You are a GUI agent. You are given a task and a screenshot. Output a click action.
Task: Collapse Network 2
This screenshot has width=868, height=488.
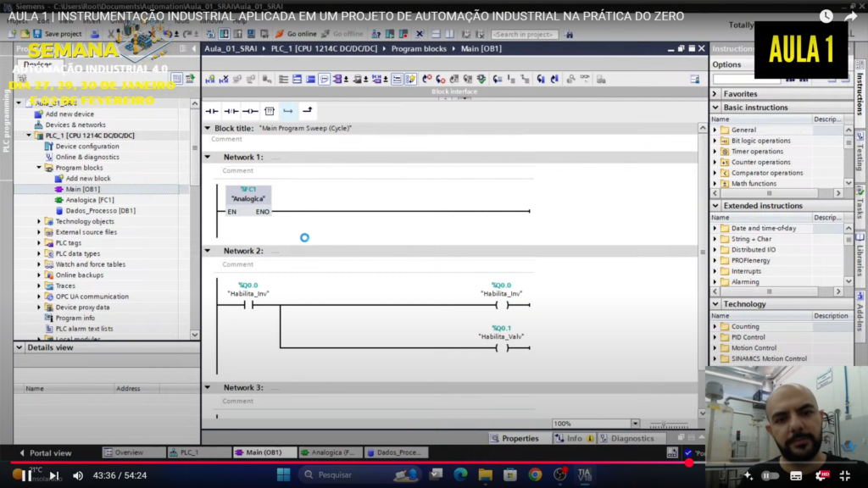209,251
